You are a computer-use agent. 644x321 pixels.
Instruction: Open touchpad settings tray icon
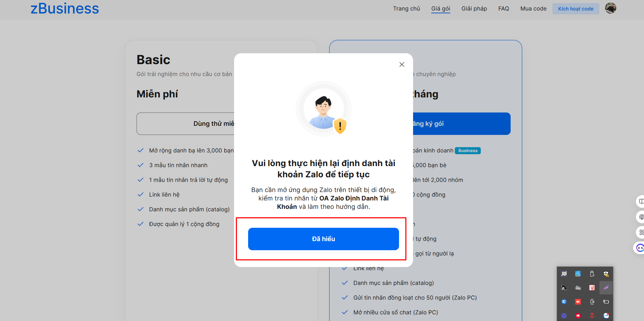[x=564, y=274]
